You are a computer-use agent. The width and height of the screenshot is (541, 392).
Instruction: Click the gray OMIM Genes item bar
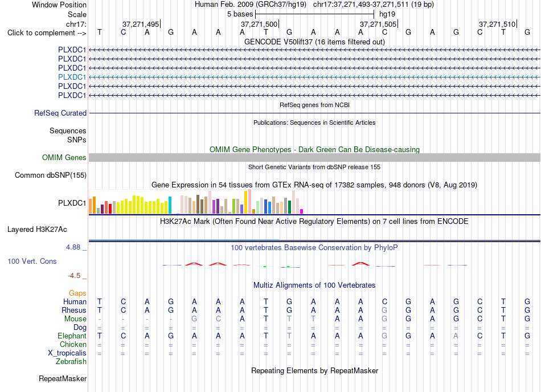(314, 157)
